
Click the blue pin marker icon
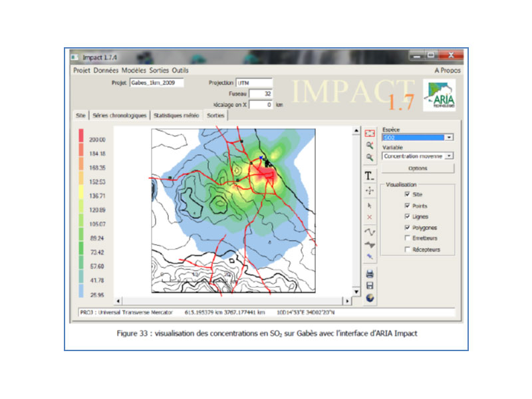click(370, 257)
